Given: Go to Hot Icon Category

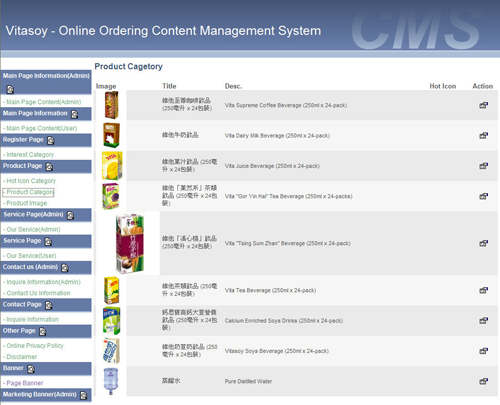Looking at the screenshot, I should [31, 181].
